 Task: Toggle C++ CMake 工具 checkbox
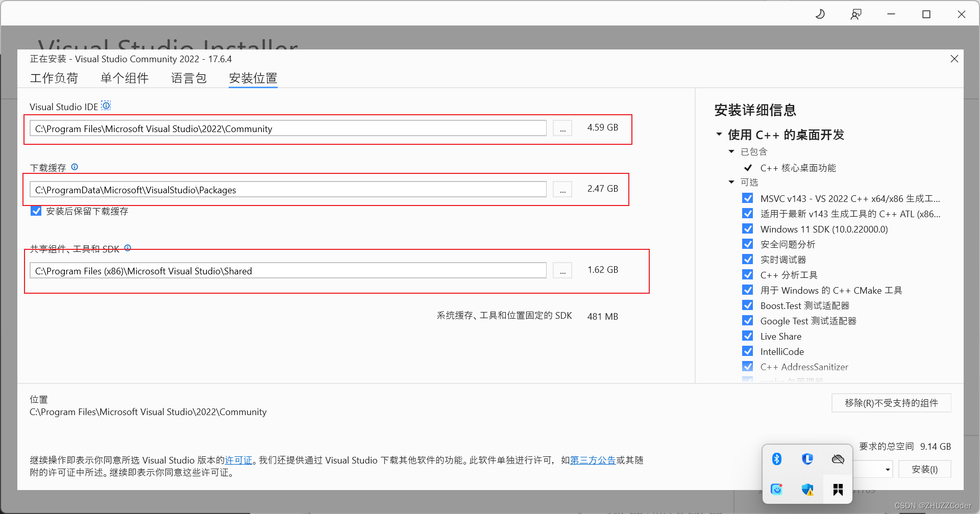pyautogui.click(x=748, y=290)
